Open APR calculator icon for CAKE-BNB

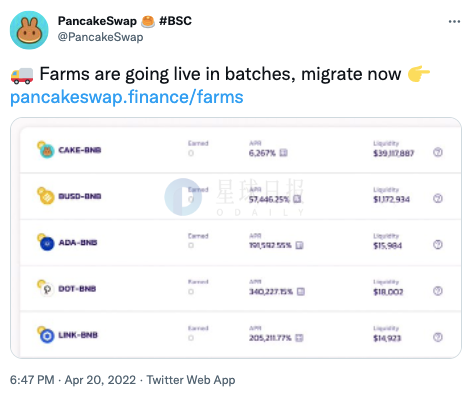click(283, 153)
